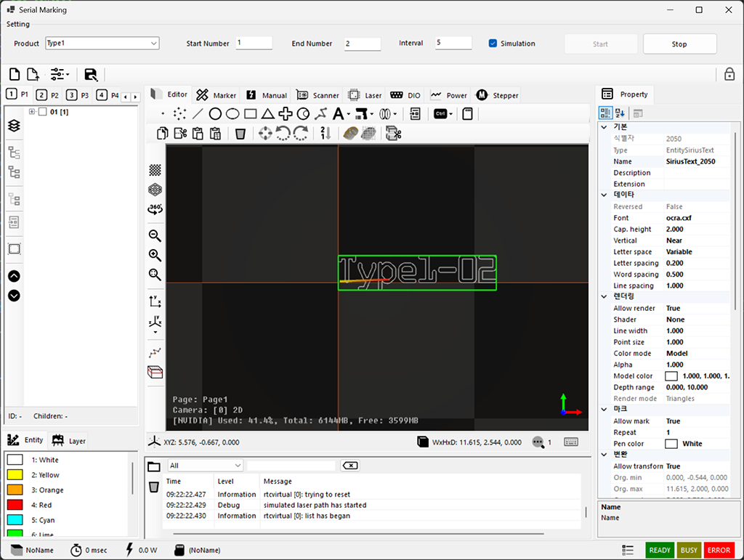This screenshot has width=744, height=560.
Task: Select the 4: Red pen color swatch
Action: [x=15, y=505]
